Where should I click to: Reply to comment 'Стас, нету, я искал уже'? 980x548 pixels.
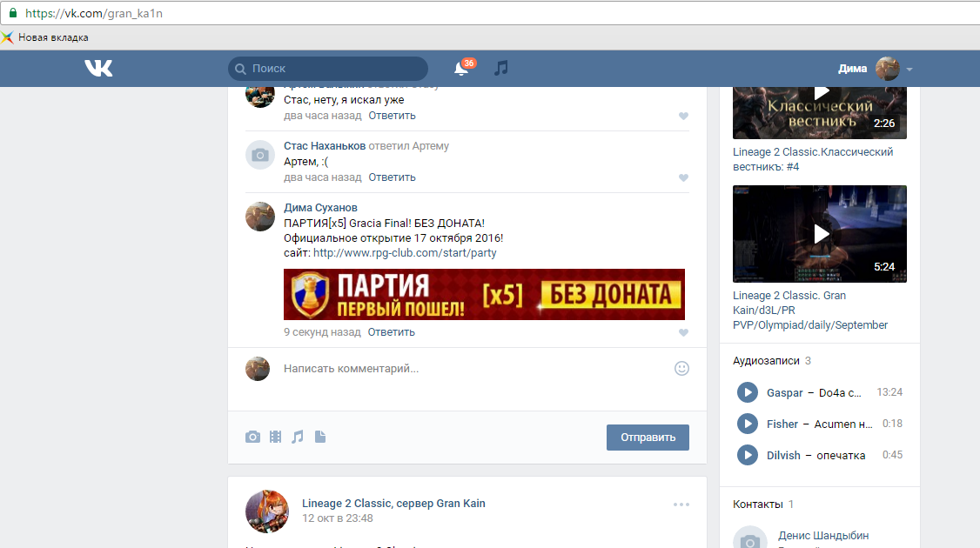pyautogui.click(x=392, y=116)
